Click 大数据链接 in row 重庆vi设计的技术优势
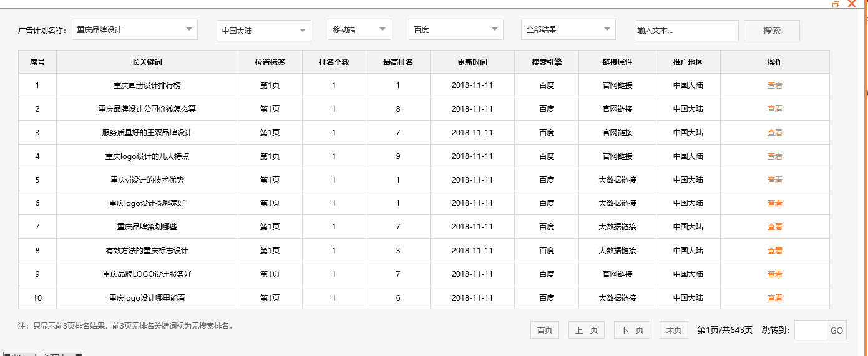This screenshot has height=356, width=868. tap(618, 180)
